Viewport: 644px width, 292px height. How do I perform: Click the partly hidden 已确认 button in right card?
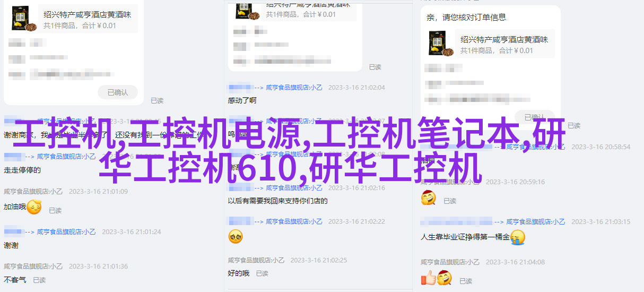tap(535, 117)
